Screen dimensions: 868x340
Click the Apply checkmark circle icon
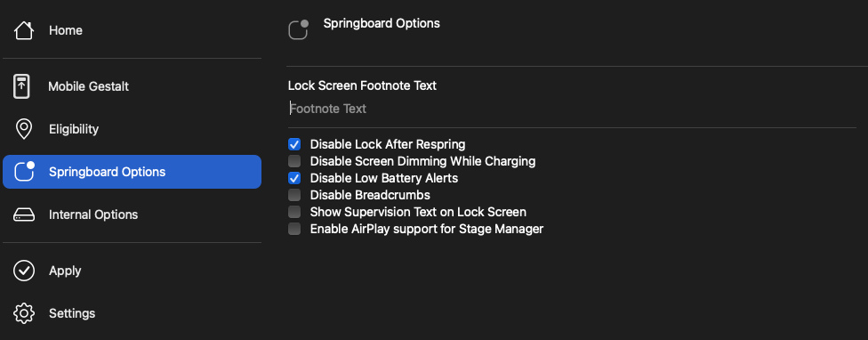[x=24, y=271]
